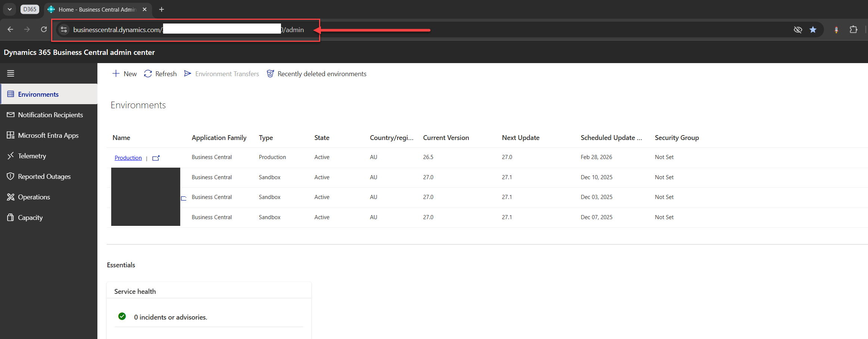Click the Service health card heading
The height and width of the screenshot is (339, 868).
click(x=135, y=291)
